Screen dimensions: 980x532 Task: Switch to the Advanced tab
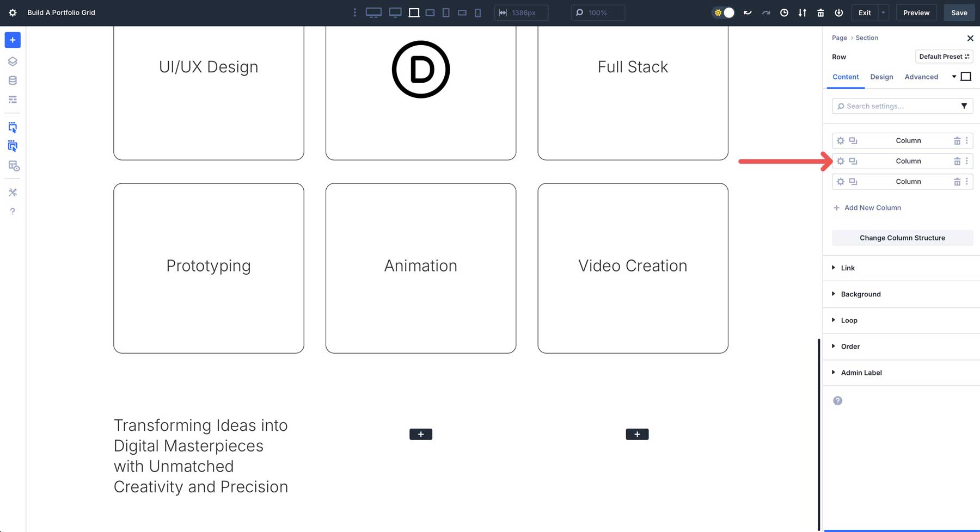[921, 77]
